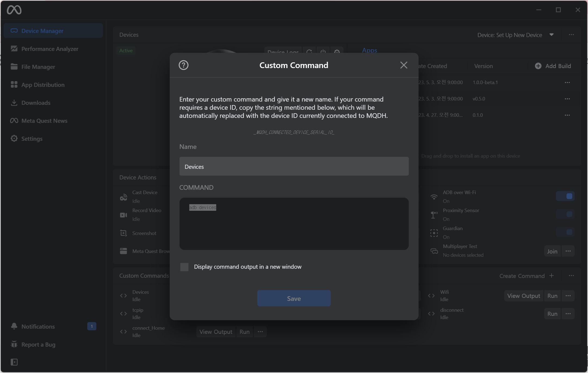588x373 pixels.
Task: Open Performance Analyzer from sidebar
Action: click(49, 49)
